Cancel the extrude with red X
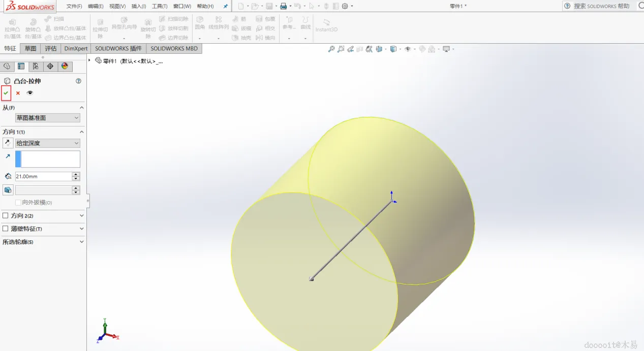644x351 pixels. click(x=18, y=93)
